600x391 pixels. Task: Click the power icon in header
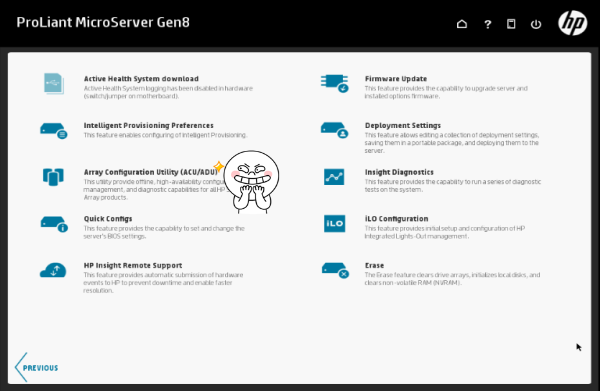[x=536, y=24]
